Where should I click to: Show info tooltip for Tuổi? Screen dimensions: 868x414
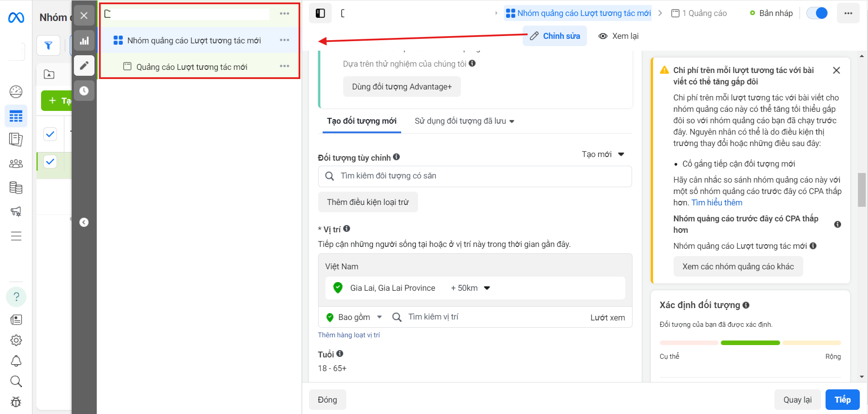(340, 354)
